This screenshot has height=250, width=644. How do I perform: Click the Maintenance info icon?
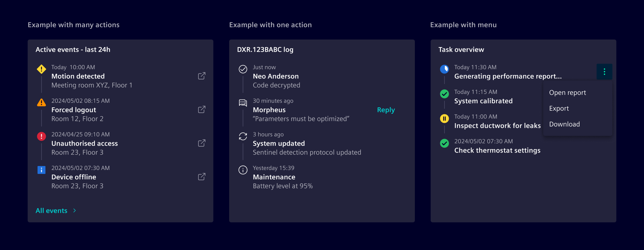(243, 170)
